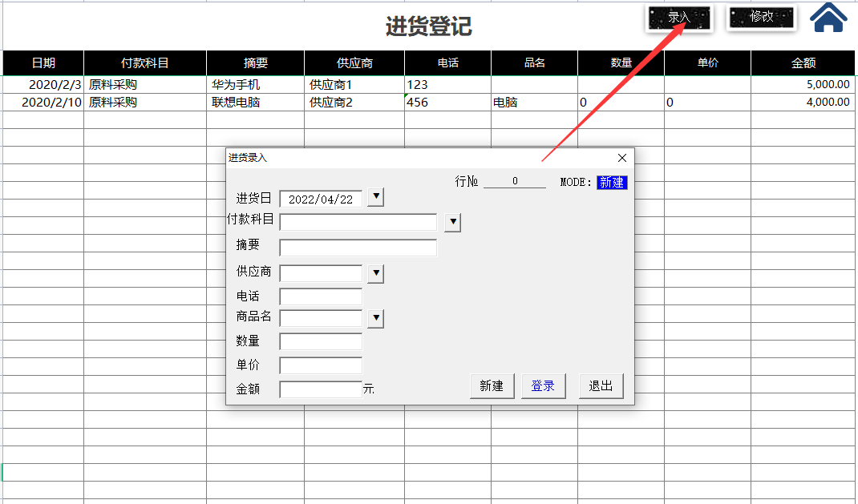858x504 pixels.
Task: Open the 付款科目 payment category dropdown
Action: click(x=451, y=222)
